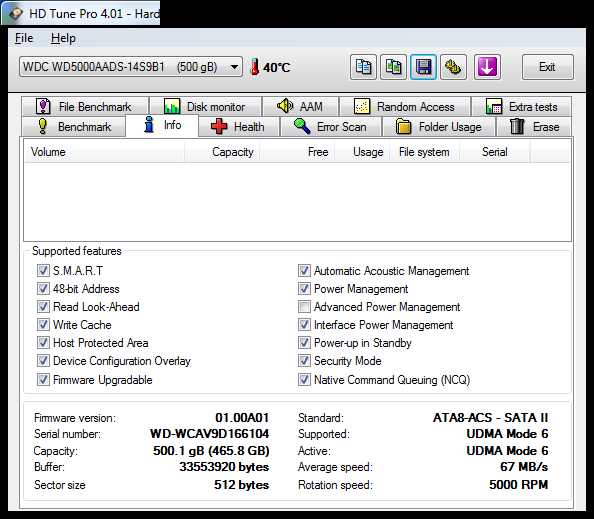Click the 40°C temperature reading
This screenshot has height=519, width=594.
[x=277, y=67]
